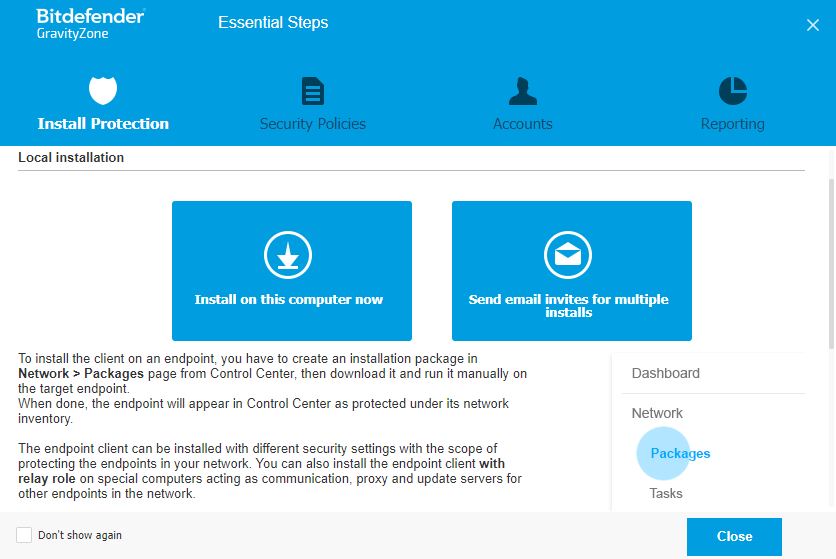This screenshot has height=559, width=836.
Task: Click the Reporting pie chart icon
Action: tap(733, 91)
